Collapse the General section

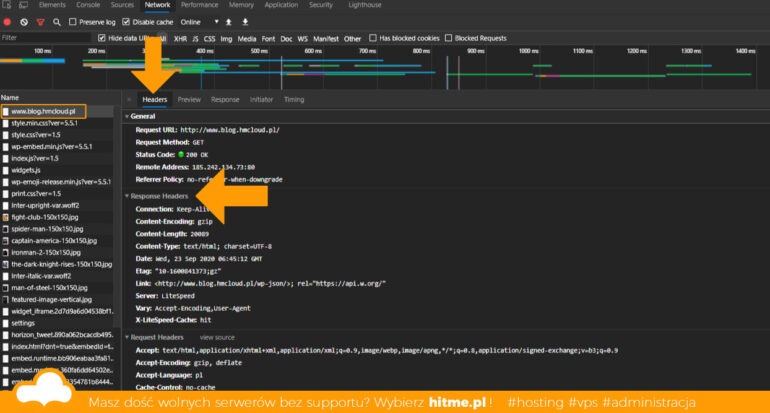127,116
